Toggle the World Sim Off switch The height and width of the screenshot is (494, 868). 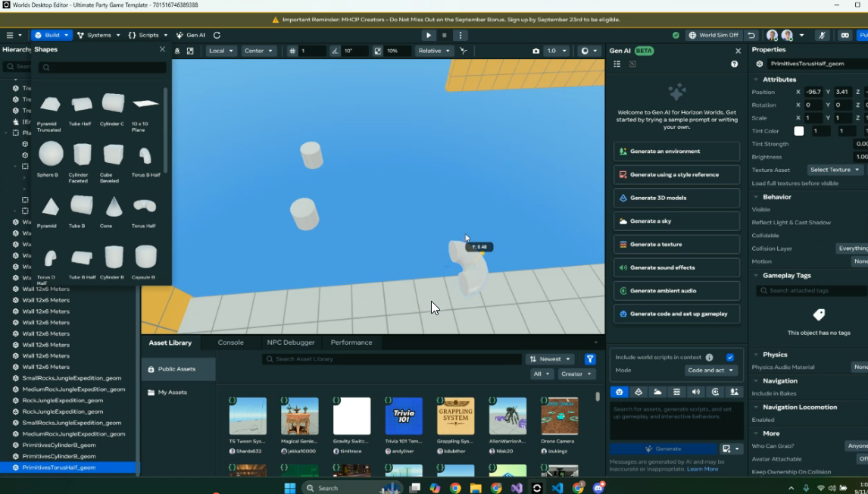713,35
